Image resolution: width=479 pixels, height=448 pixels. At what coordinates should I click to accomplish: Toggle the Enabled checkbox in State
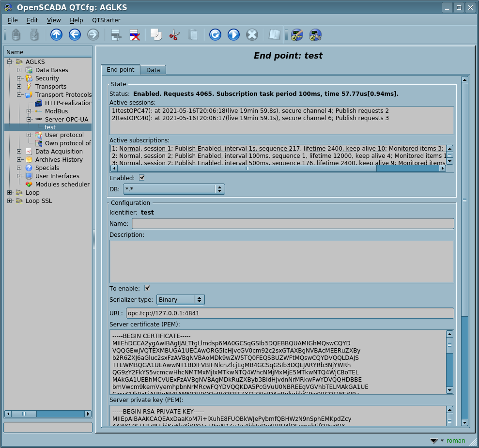142,177
